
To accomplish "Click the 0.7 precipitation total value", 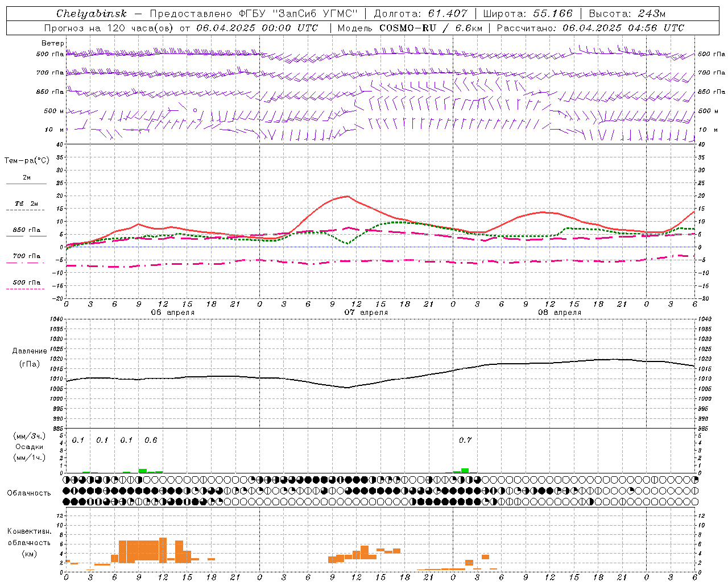I will pyautogui.click(x=465, y=440).
